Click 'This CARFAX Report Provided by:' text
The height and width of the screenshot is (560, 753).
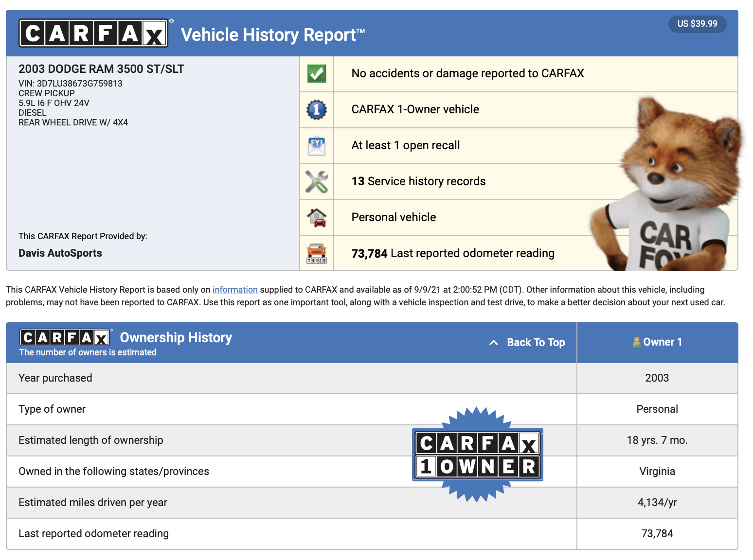click(x=83, y=236)
